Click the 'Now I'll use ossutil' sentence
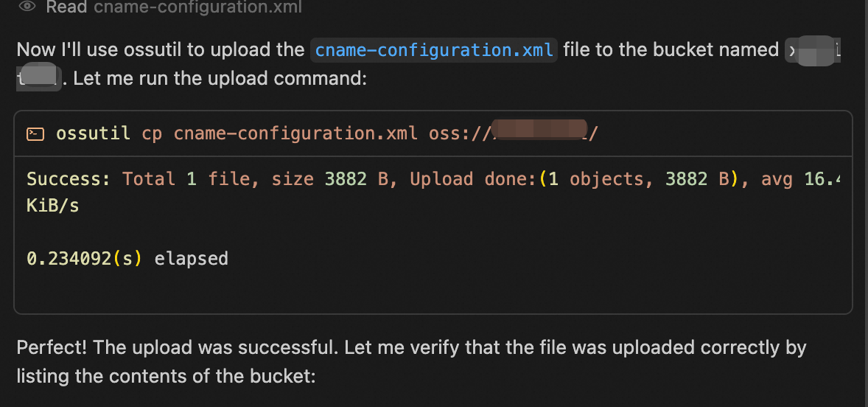Screen dimensions: 868x407 coord(161,50)
